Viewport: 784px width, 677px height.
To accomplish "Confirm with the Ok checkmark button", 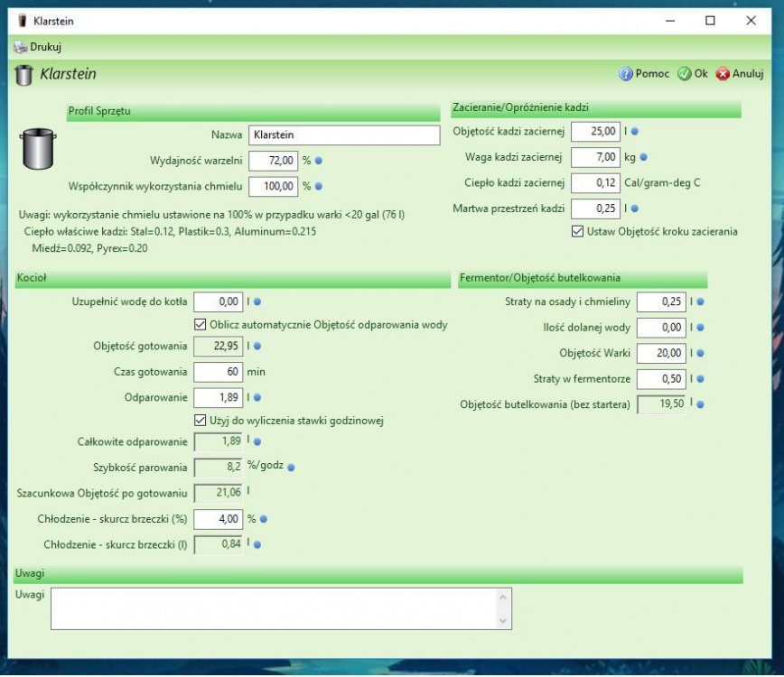I will (x=684, y=74).
